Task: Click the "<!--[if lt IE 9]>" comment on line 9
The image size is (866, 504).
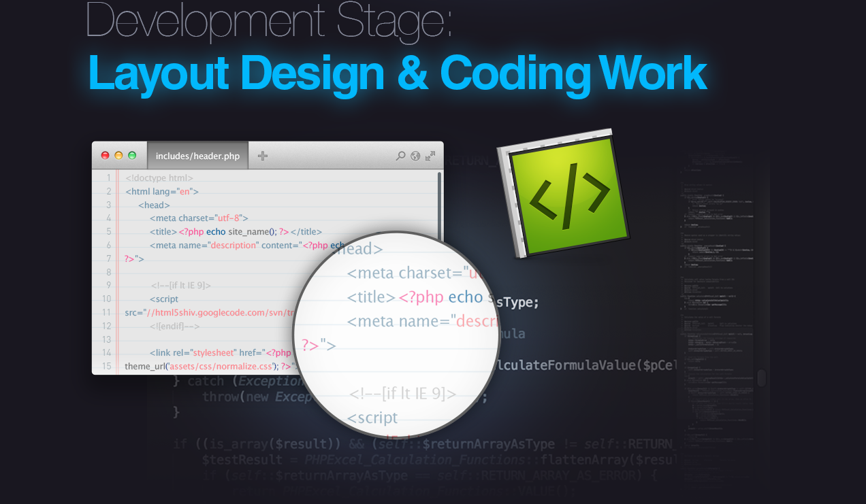Action: tap(180, 285)
